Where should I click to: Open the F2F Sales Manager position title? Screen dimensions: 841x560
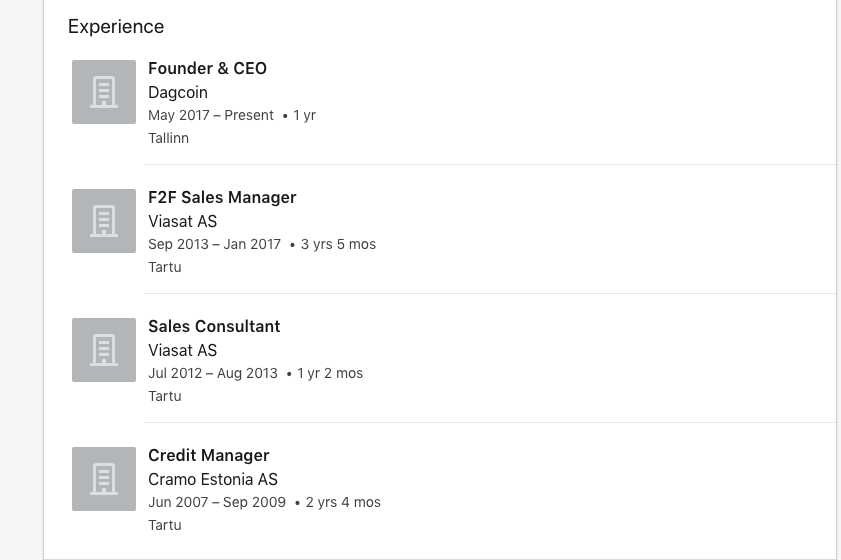coord(222,197)
